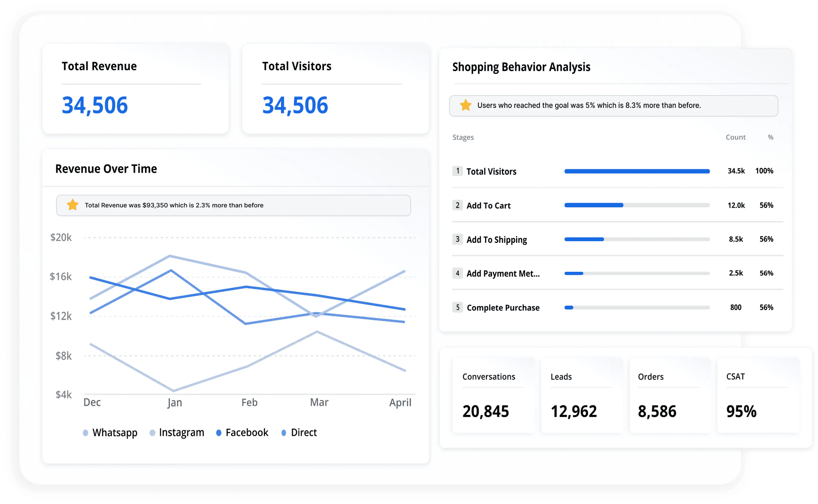Open the Count column header
The image size is (818, 504).
(x=735, y=137)
